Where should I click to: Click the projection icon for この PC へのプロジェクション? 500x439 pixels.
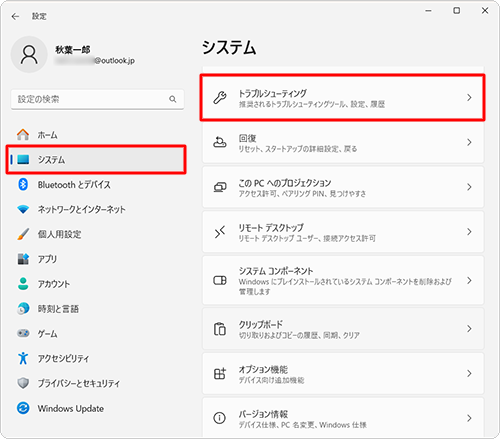pos(220,187)
